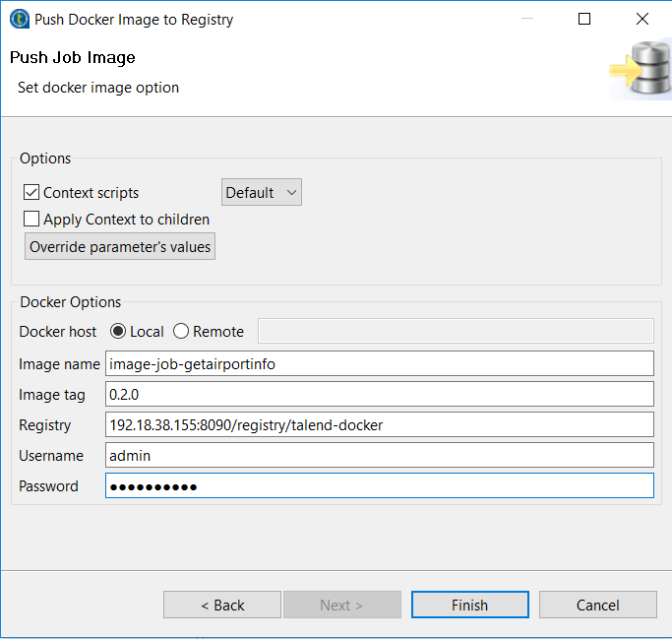The height and width of the screenshot is (639, 672).
Task: Go back with the Back button
Action: (x=222, y=605)
